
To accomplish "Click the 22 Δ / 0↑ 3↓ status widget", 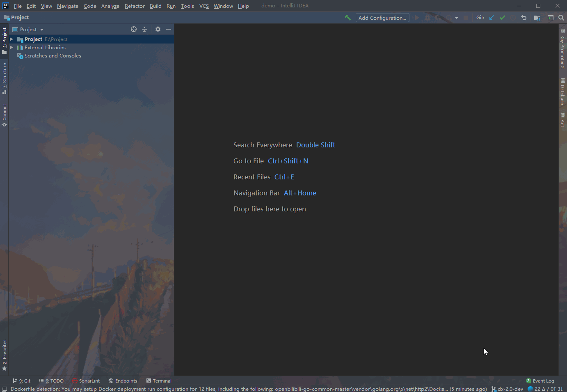I will 545,389.
